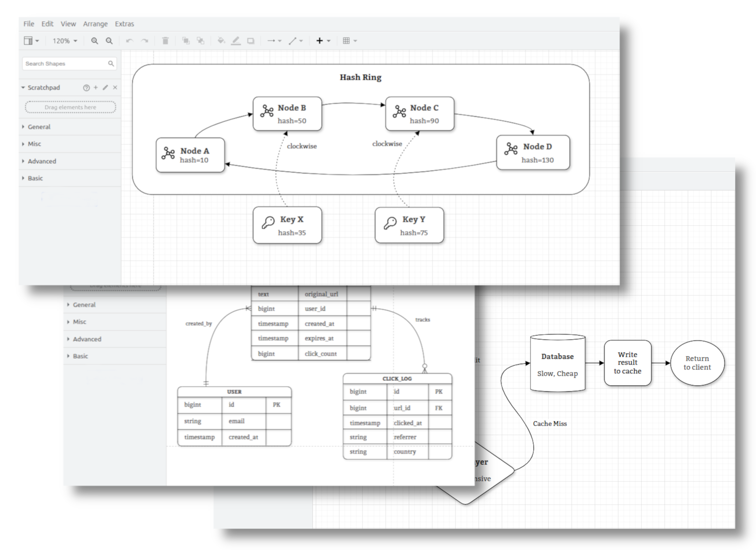Click the 'click_count' cell in the ER diagram
Viewport: 756px width, 550px height.
[322, 354]
